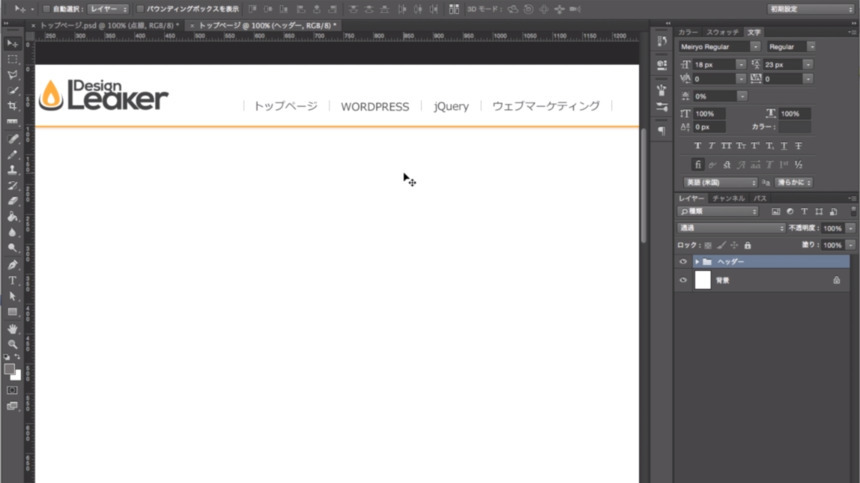
Task: Hide the ヘッダー layer group
Action: [x=683, y=262]
